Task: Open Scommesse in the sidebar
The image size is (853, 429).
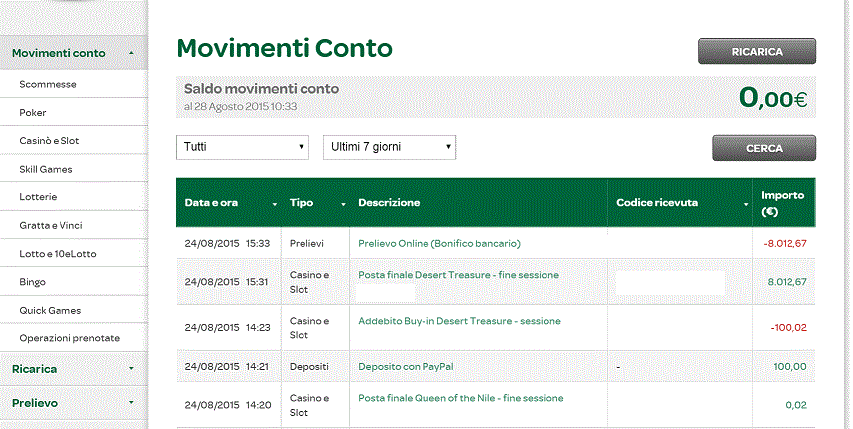Action: [x=48, y=84]
